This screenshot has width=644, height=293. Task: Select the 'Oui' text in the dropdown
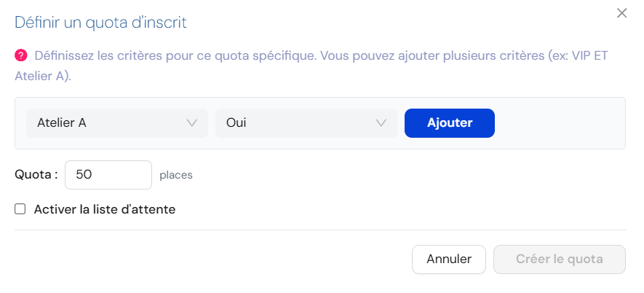click(236, 123)
